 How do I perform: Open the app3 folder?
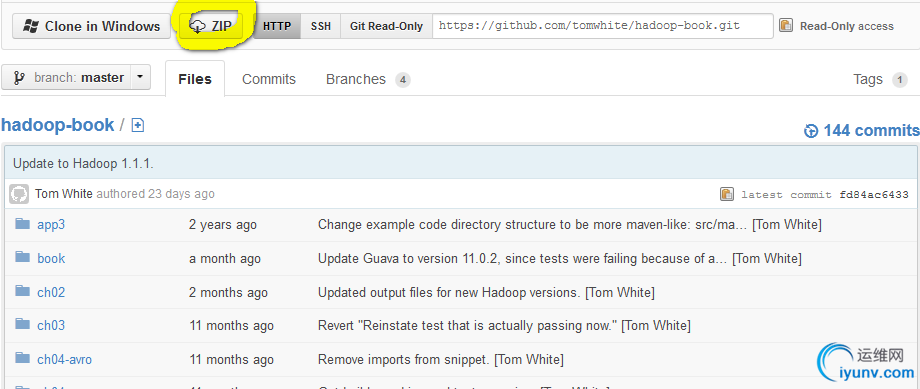51,225
